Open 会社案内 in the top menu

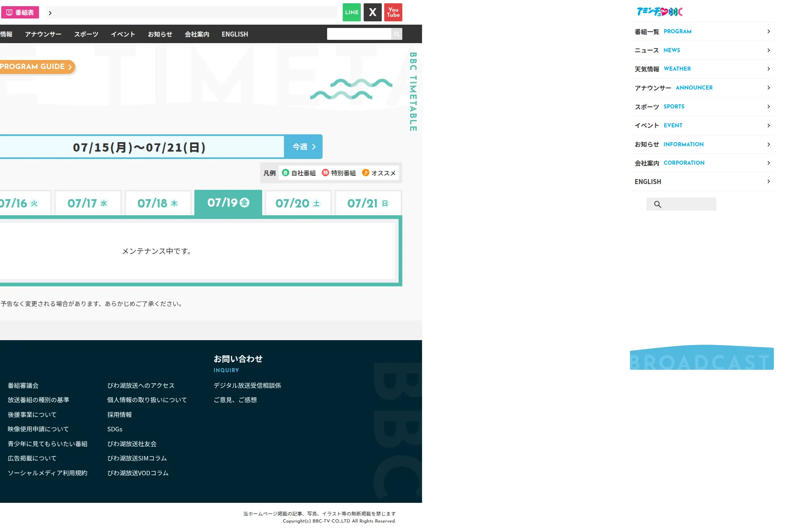pos(197,34)
